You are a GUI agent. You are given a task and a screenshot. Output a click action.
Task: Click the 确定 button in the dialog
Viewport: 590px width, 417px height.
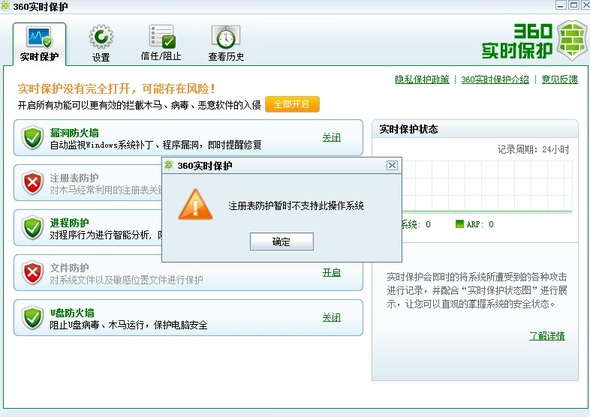(281, 242)
